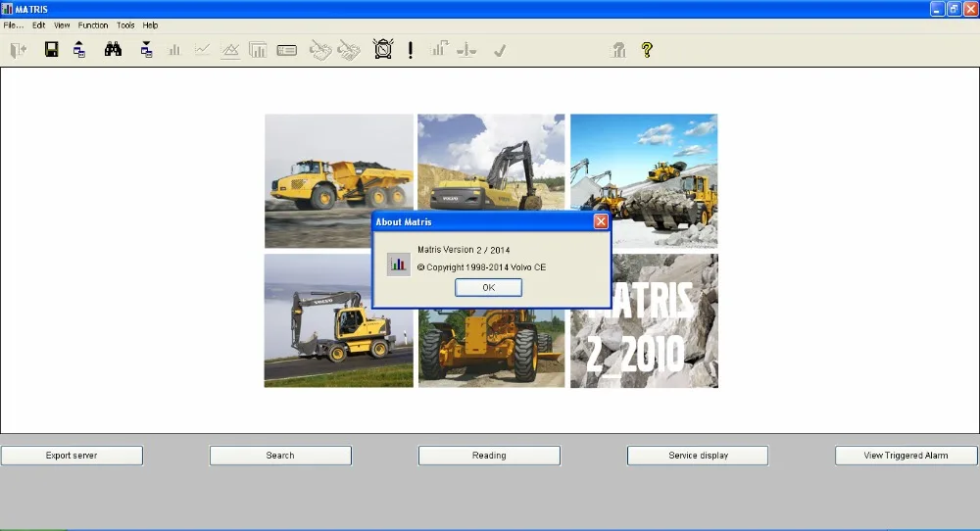
Task: Click the Reading button
Action: (x=489, y=456)
